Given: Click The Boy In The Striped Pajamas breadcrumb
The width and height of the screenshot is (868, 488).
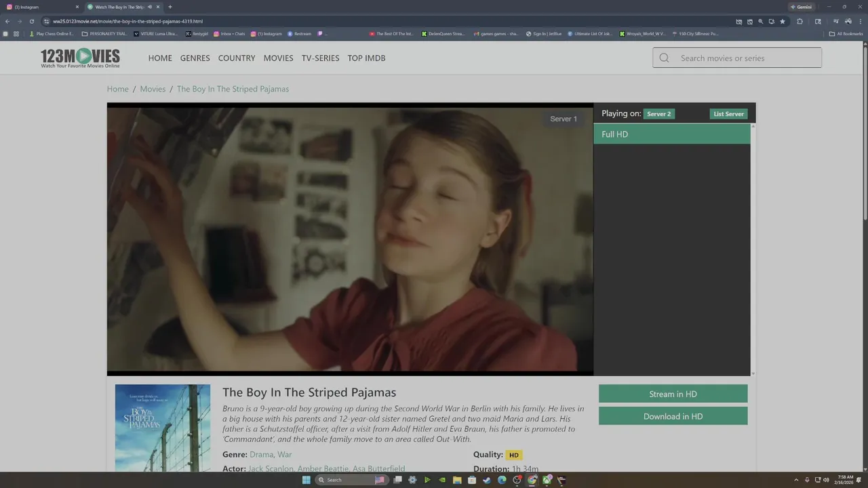Looking at the screenshot, I should (233, 89).
